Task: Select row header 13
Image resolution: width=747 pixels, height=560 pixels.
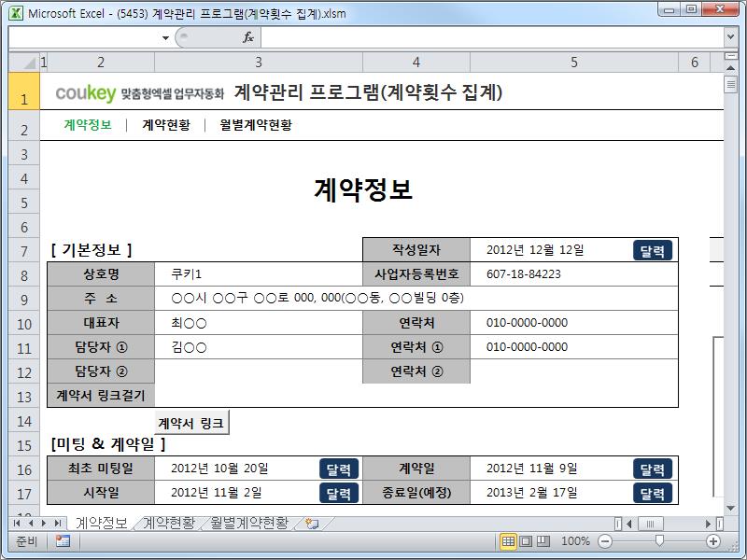Action: (24, 397)
